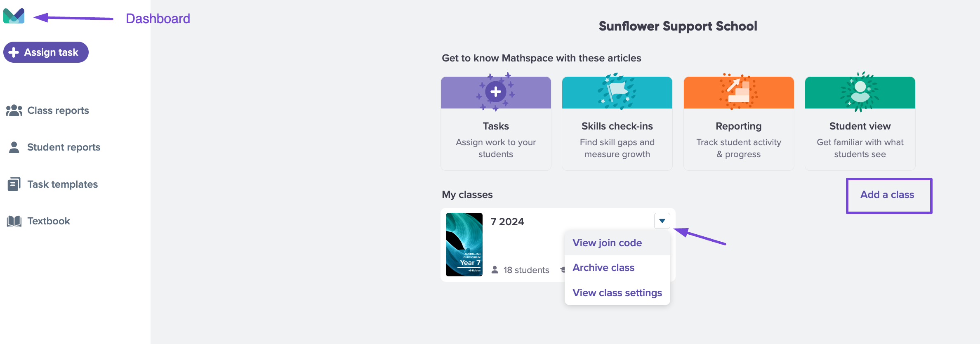Choose Archive class from the menu

[x=603, y=268]
